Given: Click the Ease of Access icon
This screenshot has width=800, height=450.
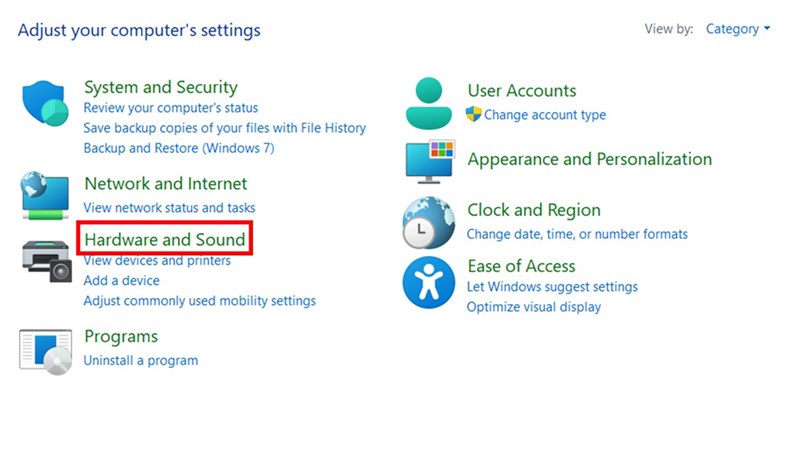Looking at the screenshot, I should [x=429, y=282].
